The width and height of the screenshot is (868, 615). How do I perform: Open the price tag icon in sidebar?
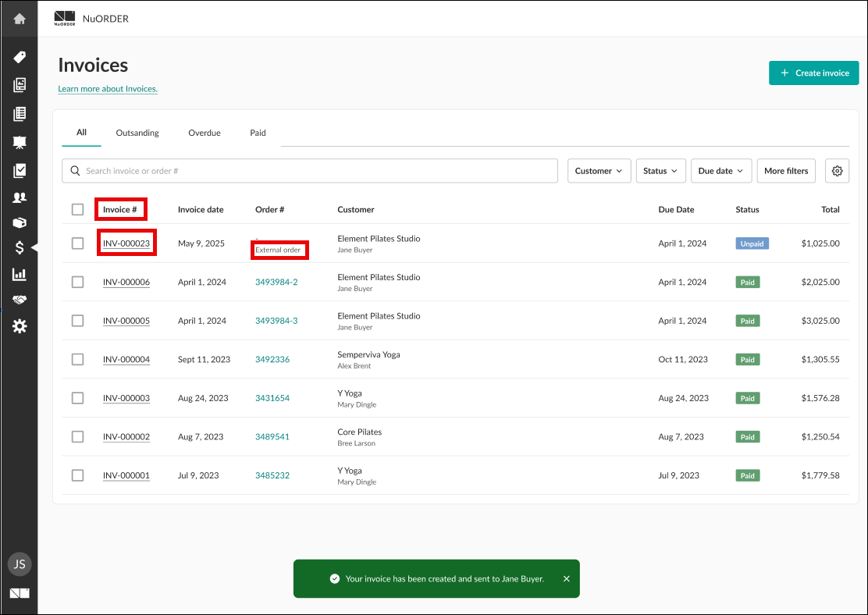[20, 57]
